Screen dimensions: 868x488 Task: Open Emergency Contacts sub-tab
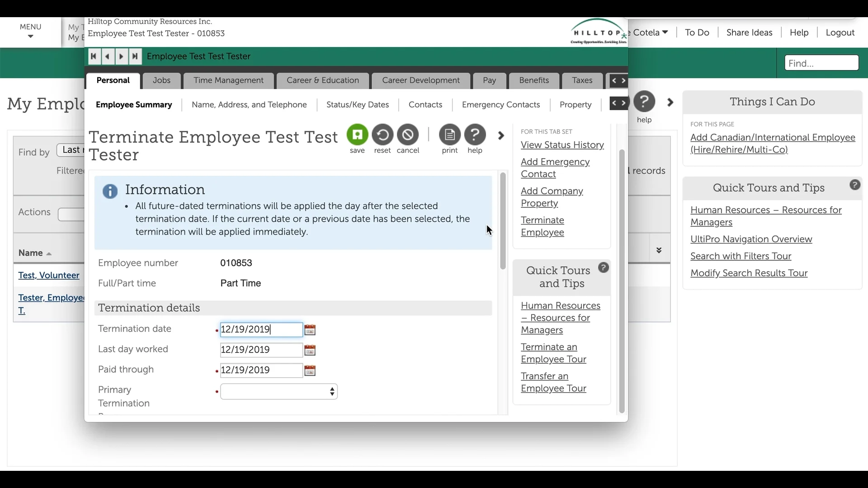(x=501, y=105)
